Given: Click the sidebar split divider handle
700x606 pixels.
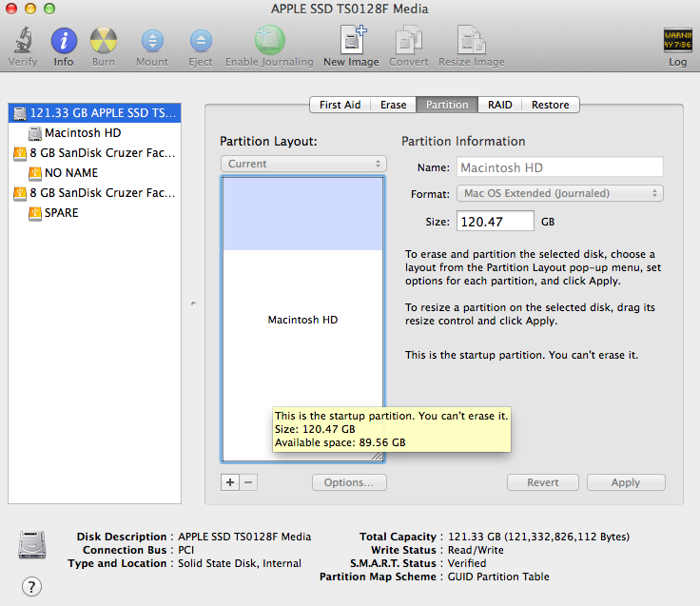Looking at the screenshot, I should [193, 303].
